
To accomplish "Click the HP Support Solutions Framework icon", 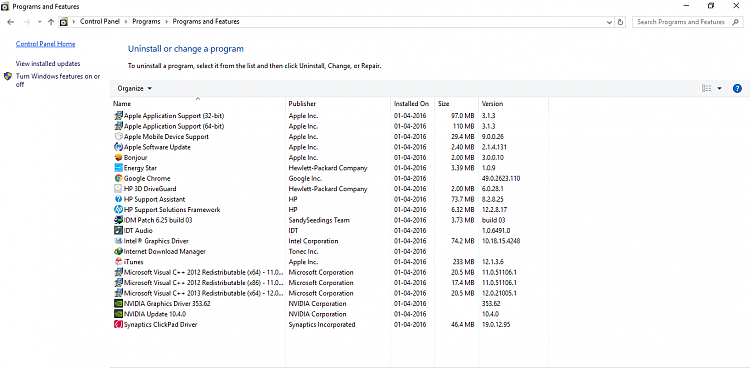I will (119, 210).
